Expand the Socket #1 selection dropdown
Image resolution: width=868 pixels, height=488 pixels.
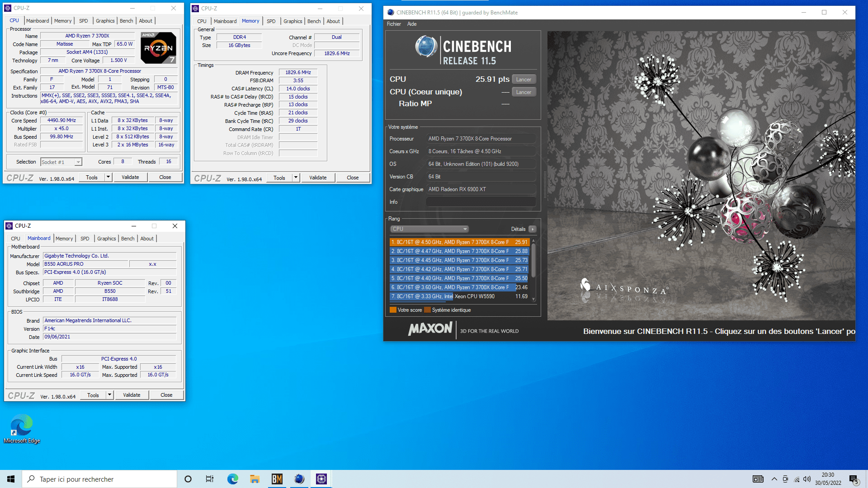[78, 162]
